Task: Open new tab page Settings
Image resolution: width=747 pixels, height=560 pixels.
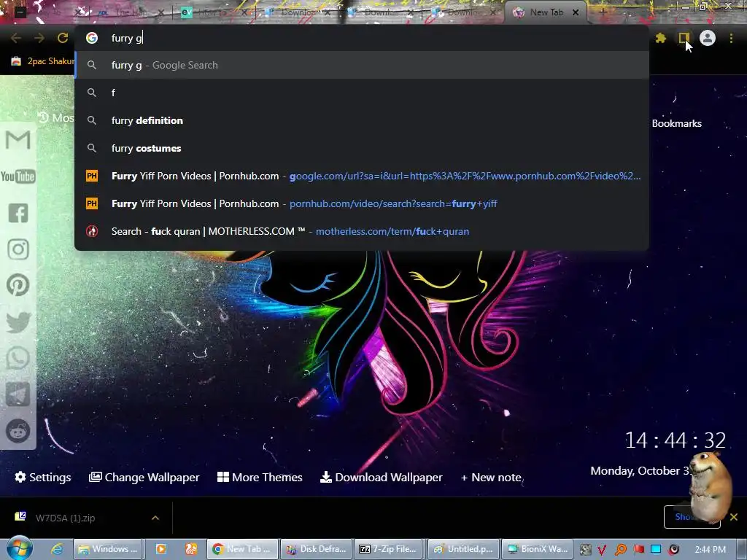Action: point(43,477)
